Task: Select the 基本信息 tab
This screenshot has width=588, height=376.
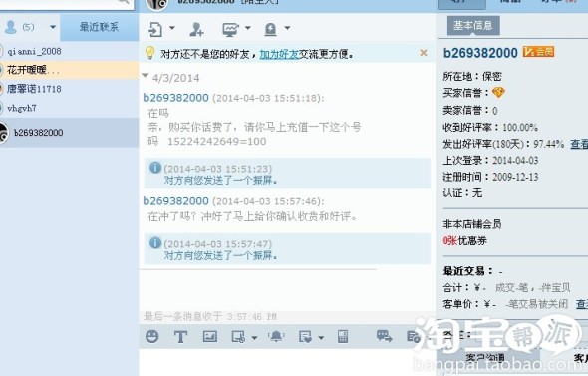Action: [x=473, y=26]
